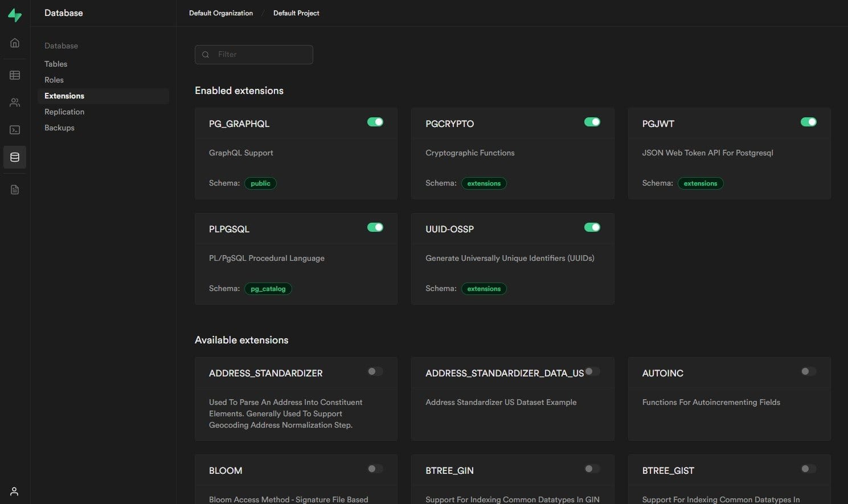Open the Logs document icon in sidebar
This screenshot has height=504, width=848.
14,189
